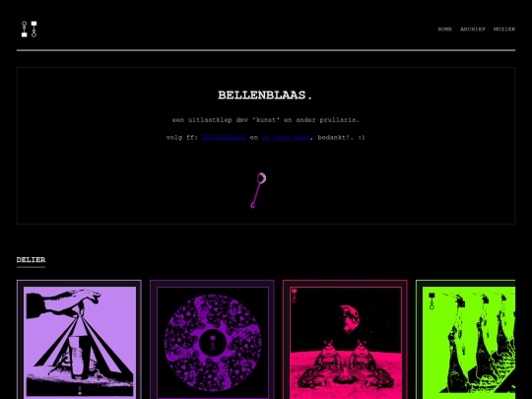Click the BELLENBLAAS. page title
532x399 pixels.
click(265, 96)
